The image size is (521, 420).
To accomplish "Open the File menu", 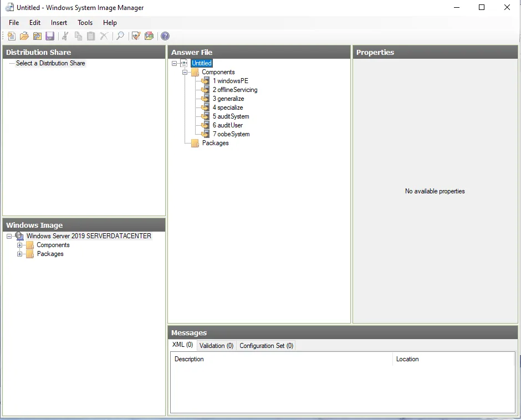I will pyautogui.click(x=14, y=23).
